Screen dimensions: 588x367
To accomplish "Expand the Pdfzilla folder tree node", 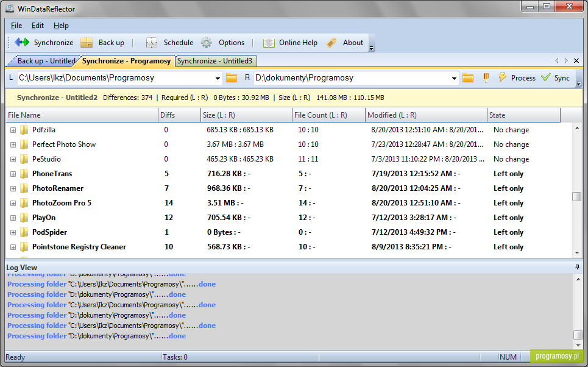I will point(13,130).
